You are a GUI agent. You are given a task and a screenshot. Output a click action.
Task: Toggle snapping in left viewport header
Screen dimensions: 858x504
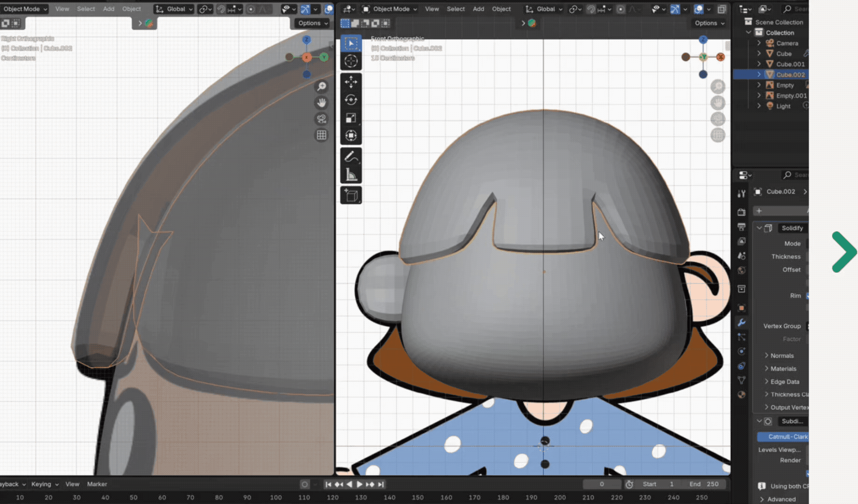pos(221,9)
